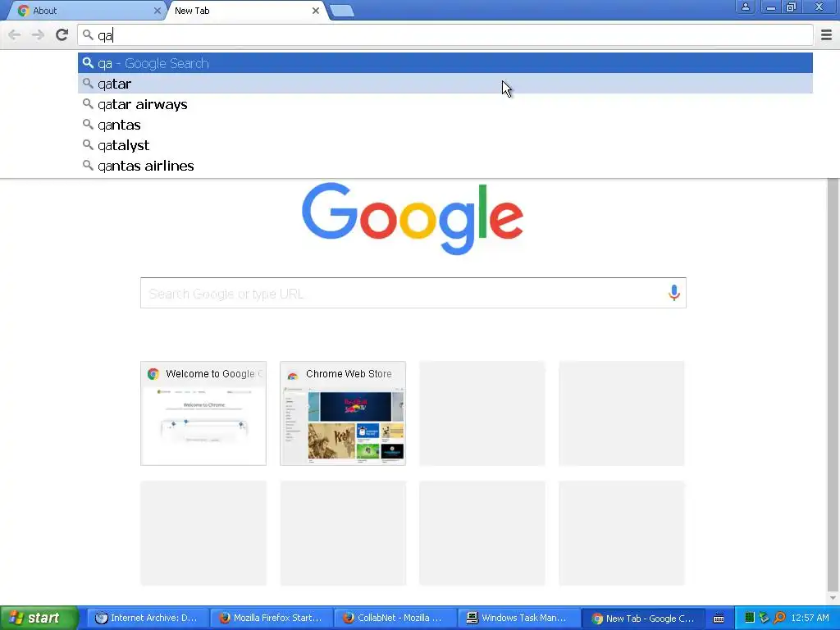
Task: Select the 'qatalyst' suggestion
Action: pos(445,145)
